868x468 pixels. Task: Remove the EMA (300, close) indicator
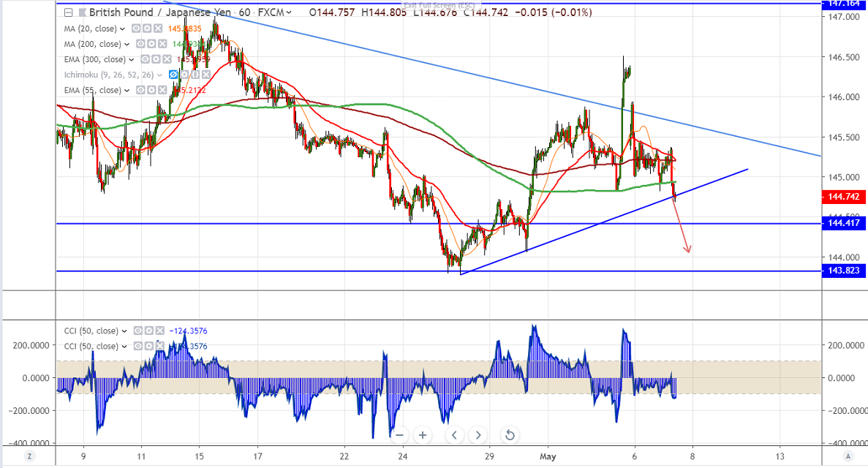pos(167,59)
